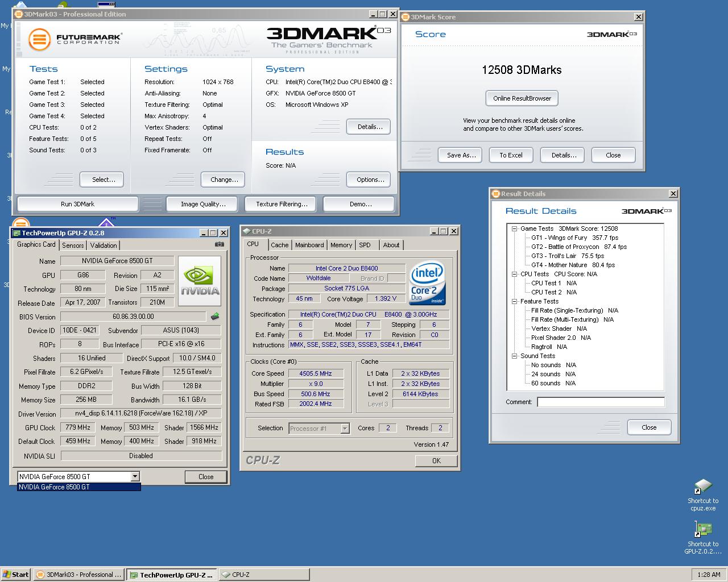Screen dimensions: 728x582
Task: Click the taskbar clock showing 1:28 AM
Action: coord(709,575)
